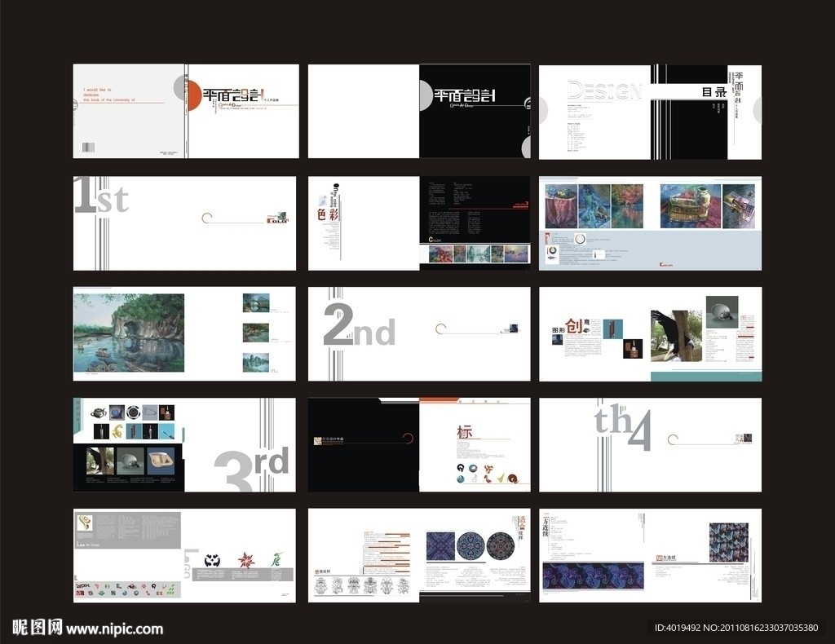Click the gray "th4" chapter heading
Screen dimensions: 835x644
pyautogui.click(x=623, y=426)
